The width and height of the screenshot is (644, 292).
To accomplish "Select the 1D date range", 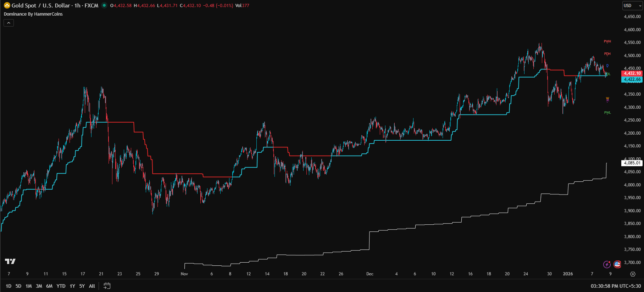I will point(9,286).
